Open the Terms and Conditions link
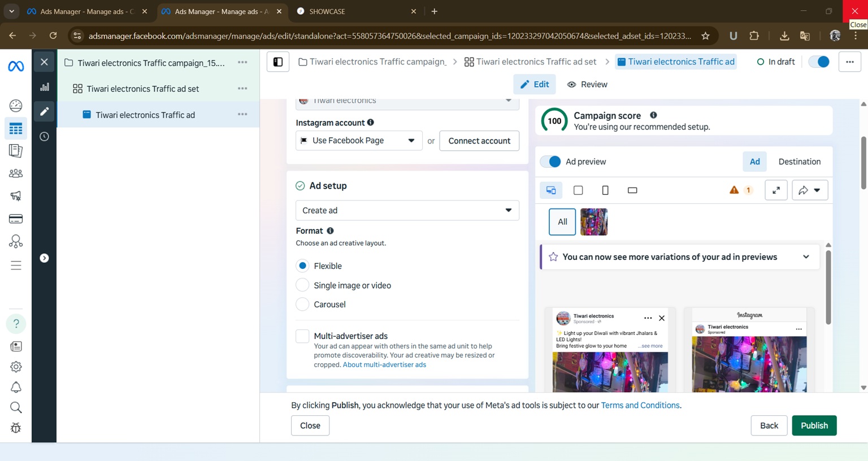Screen dimensions: 868x461 point(640,405)
